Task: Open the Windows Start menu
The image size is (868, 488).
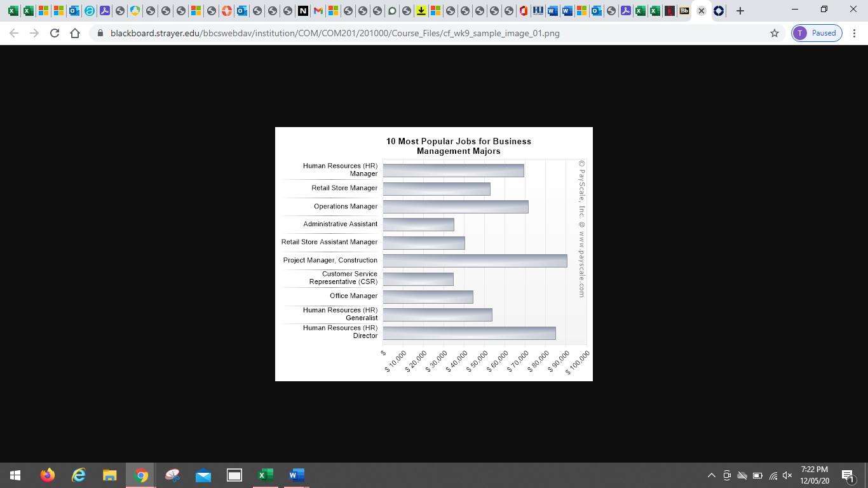Action: tap(15, 475)
